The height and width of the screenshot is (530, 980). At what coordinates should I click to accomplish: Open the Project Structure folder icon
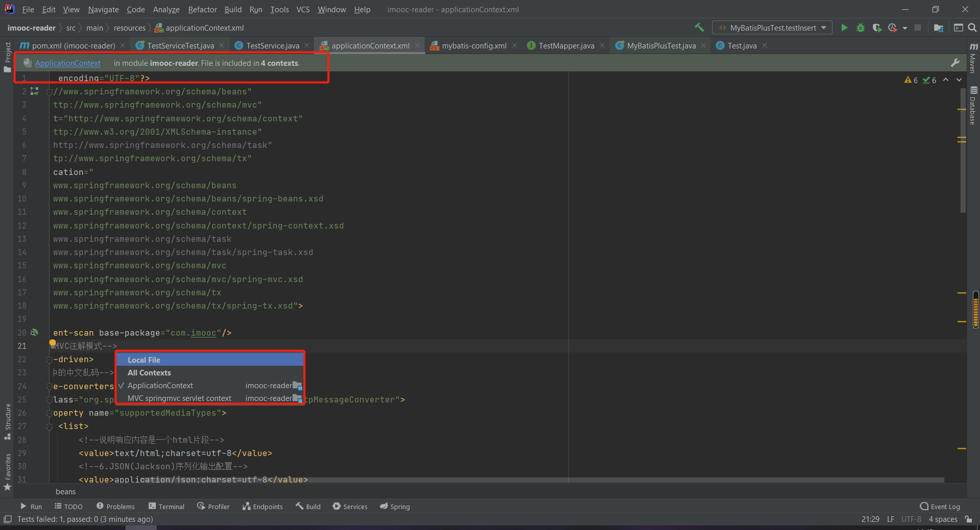point(938,28)
